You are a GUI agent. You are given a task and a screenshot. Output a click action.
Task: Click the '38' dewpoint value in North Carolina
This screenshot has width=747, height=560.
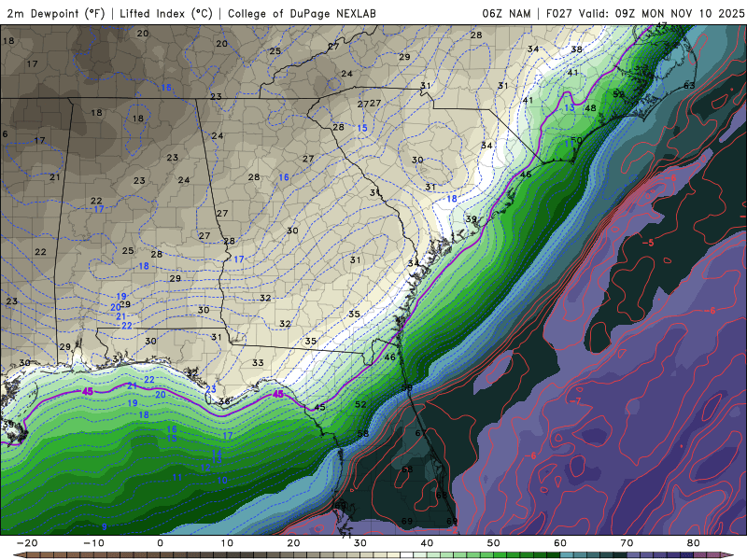point(576,49)
